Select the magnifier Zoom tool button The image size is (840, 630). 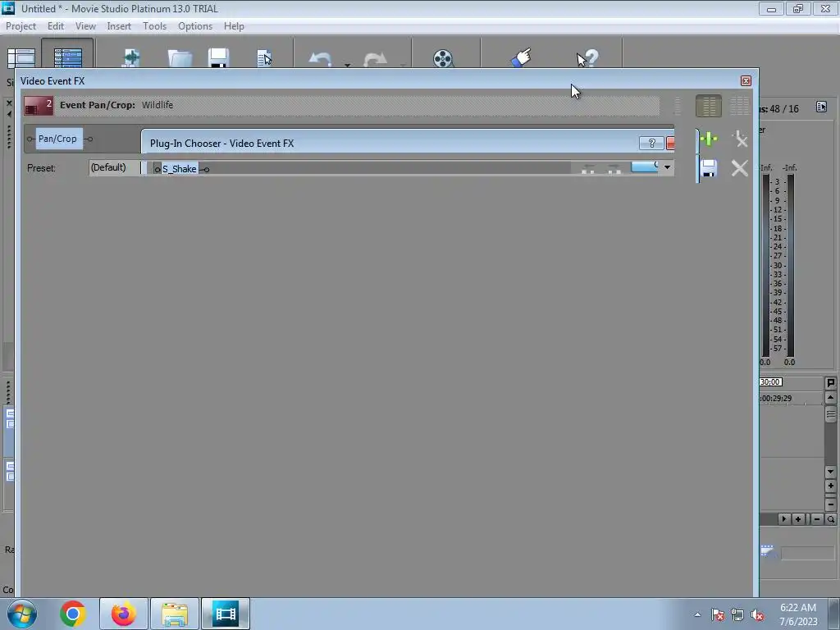pyautogui.click(x=831, y=519)
